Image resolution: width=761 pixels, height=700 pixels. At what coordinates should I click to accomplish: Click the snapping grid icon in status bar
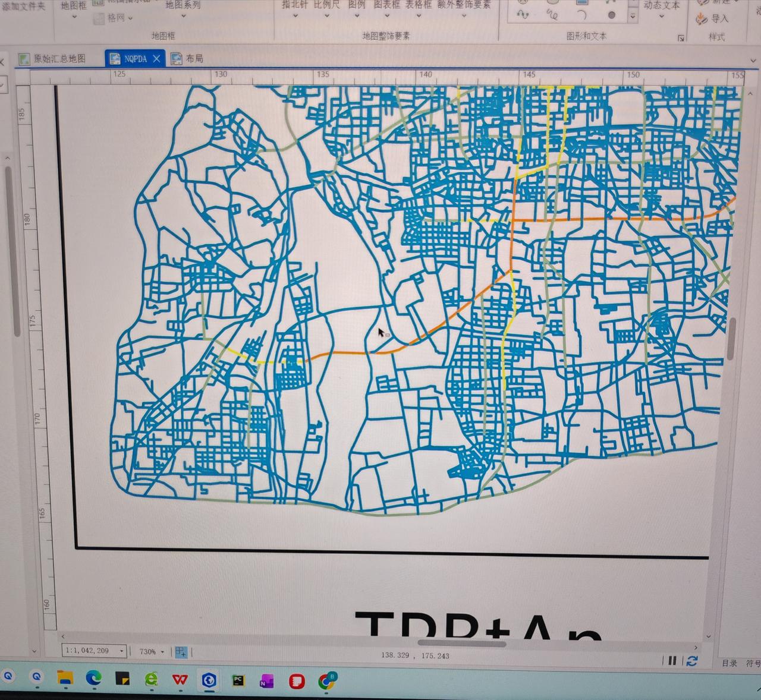tap(181, 652)
